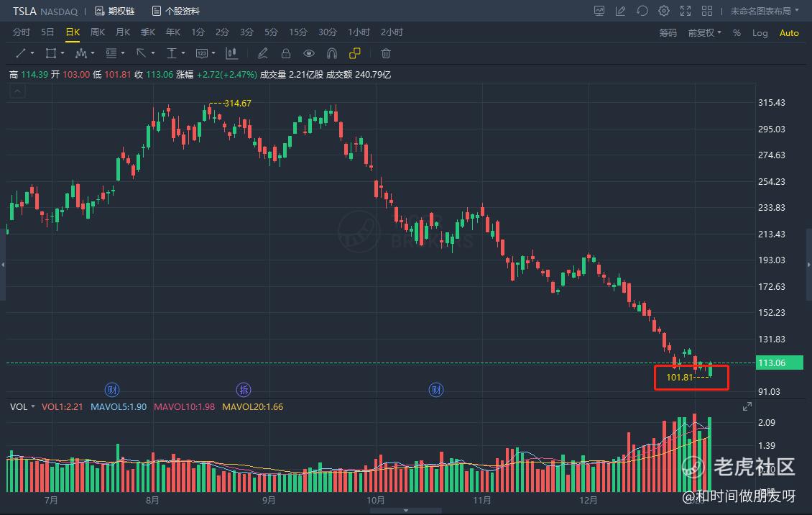Viewport: 812px width, 515px height.
Task: Switch to the 30分 chart interval
Action: pyautogui.click(x=327, y=32)
